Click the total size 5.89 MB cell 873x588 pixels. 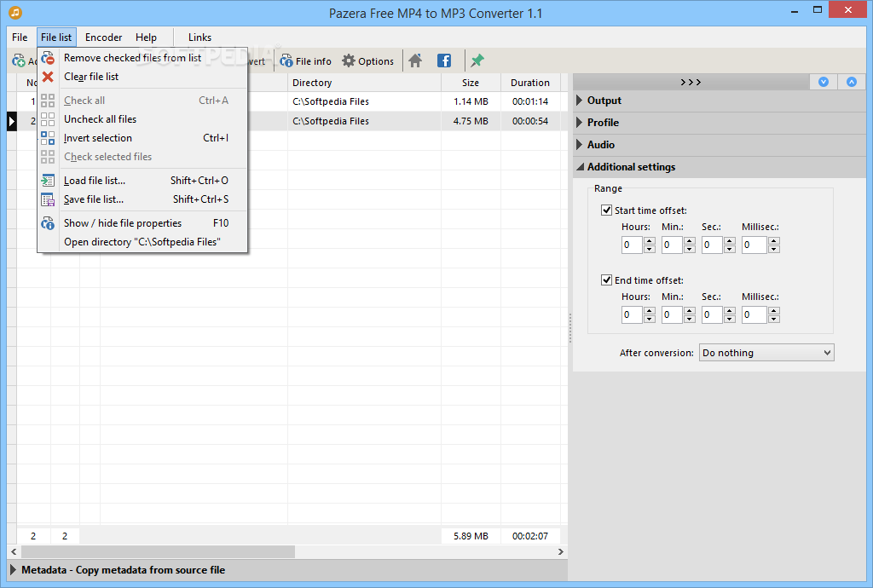(x=471, y=536)
